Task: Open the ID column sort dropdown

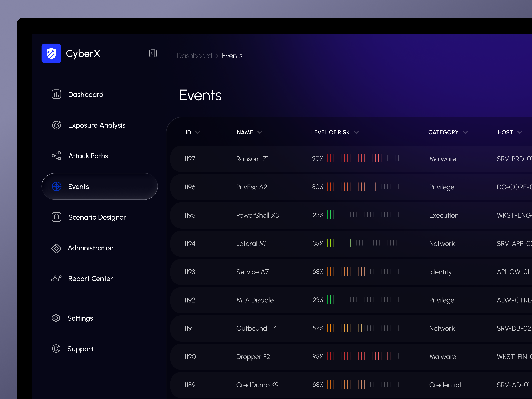Action: 198,132
